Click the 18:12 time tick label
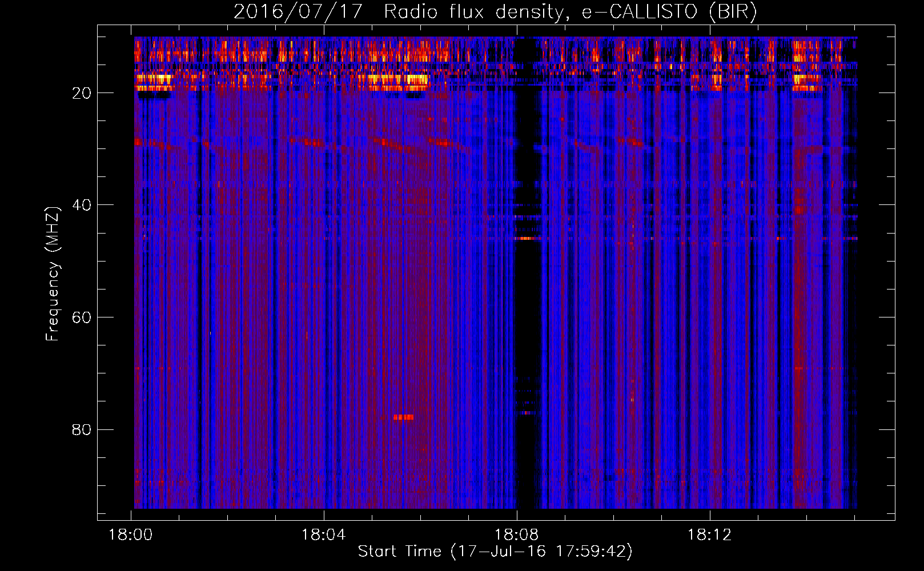The width and height of the screenshot is (924, 571). (709, 535)
